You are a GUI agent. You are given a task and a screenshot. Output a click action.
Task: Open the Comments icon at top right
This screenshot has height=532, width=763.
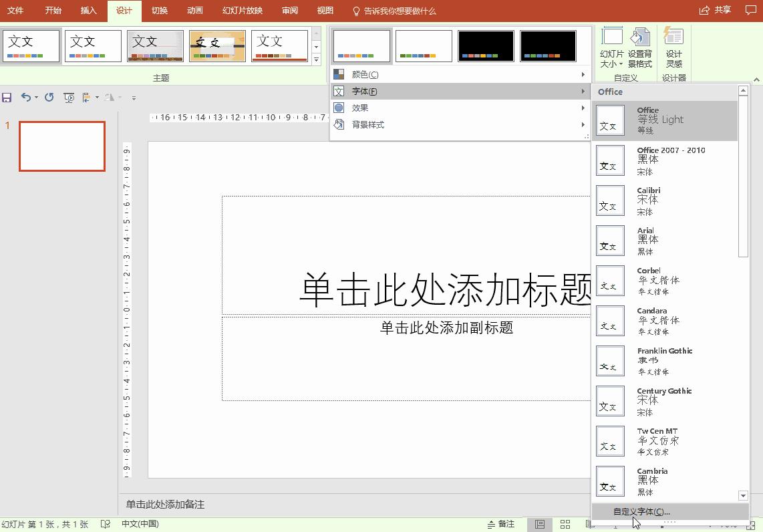point(752,10)
